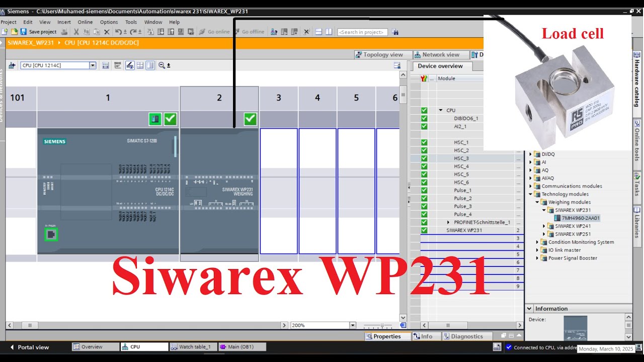Click the Start CPU icon
This screenshot has height=362, width=644.
click(x=284, y=32)
